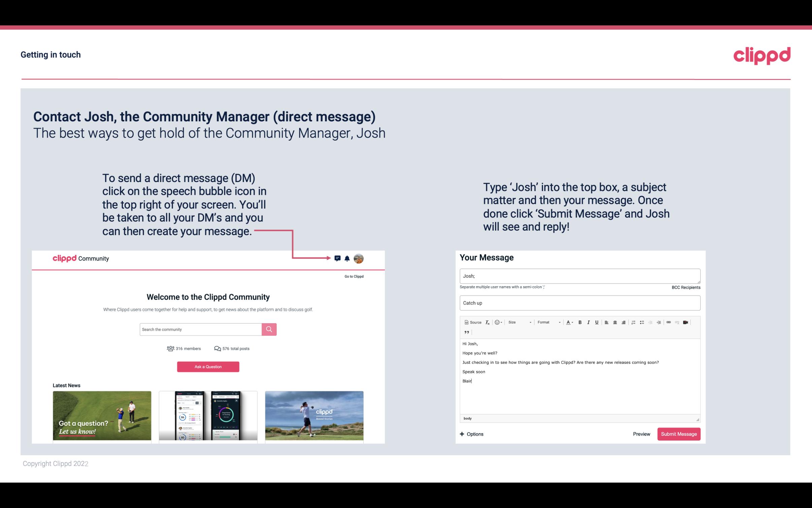The width and height of the screenshot is (812, 508).
Task: Click the 'Ask a Question' button
Action: pos(208,366)
